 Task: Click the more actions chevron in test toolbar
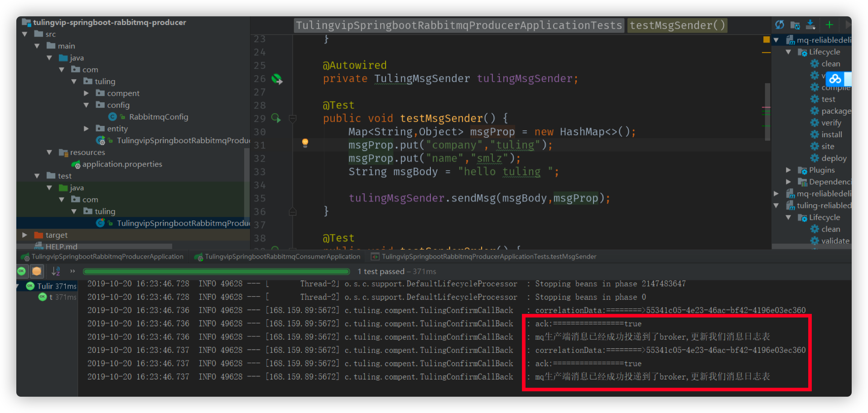[72, 271]
